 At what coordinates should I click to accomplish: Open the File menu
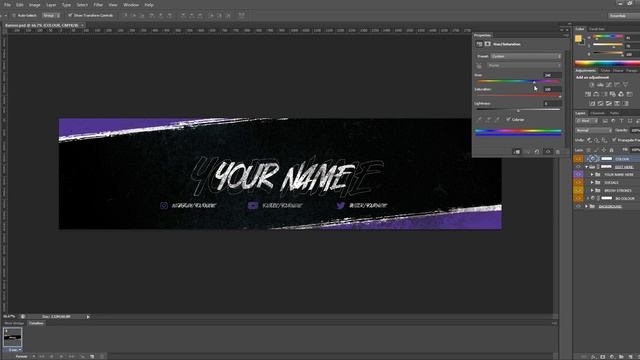(7, 5)
